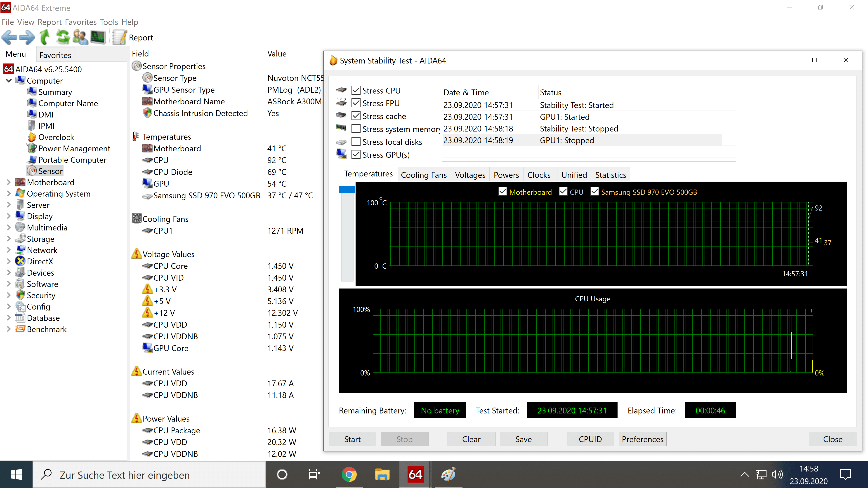Switch to the Statistics tab
868x488 pixels.
pyautogui.click(x=610, y=175)
